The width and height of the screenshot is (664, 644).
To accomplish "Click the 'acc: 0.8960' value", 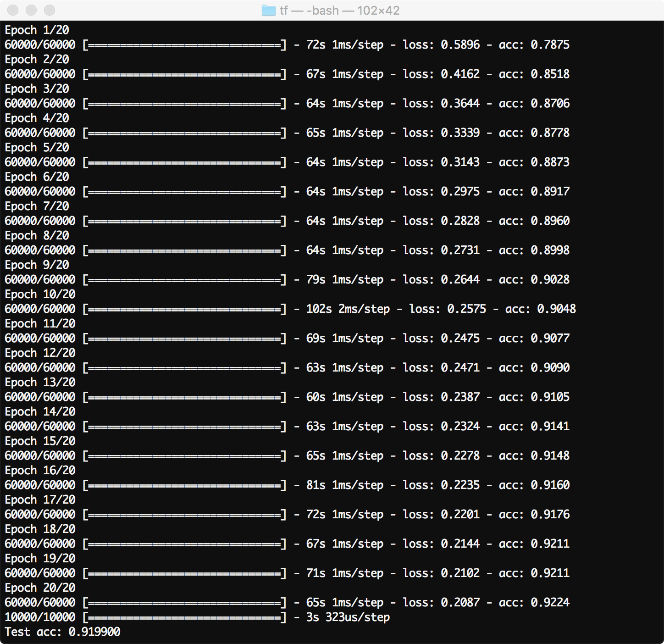I will (x=534, y=221).
